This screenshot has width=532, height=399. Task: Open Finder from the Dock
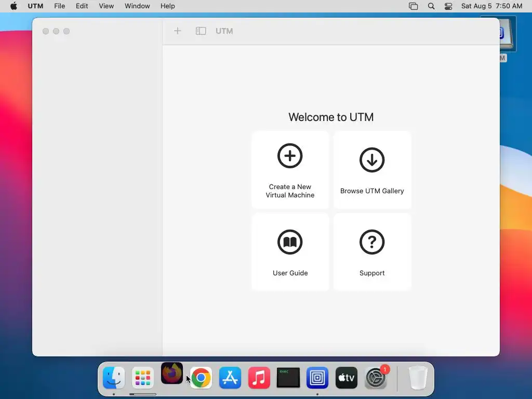pyautogui.click(x=114, y=378)
